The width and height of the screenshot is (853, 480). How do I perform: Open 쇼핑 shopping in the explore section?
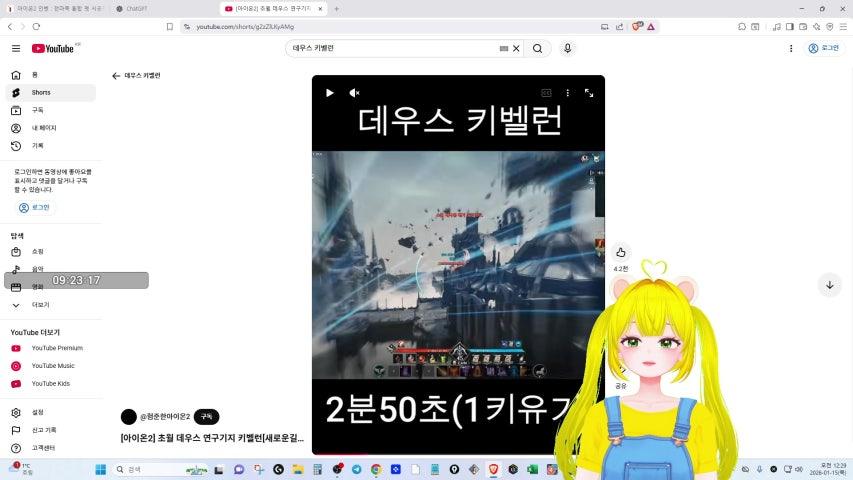51,251
